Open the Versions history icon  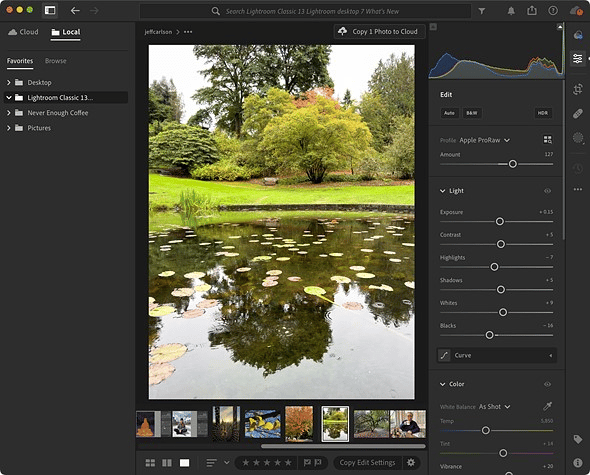tap(578, 168)
